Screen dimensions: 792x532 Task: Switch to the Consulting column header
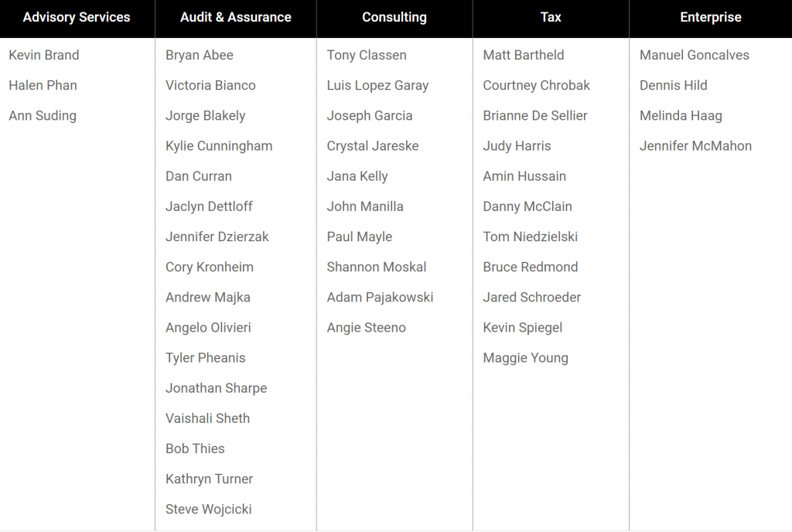(394, 17)
